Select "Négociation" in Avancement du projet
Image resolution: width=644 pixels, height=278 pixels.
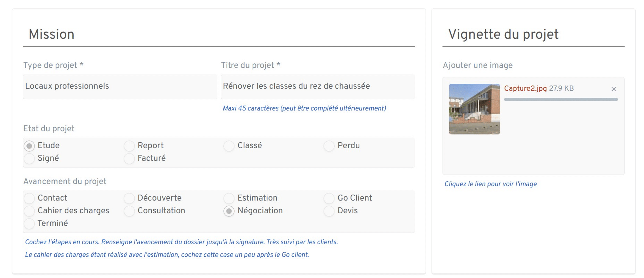pos(229,211)
